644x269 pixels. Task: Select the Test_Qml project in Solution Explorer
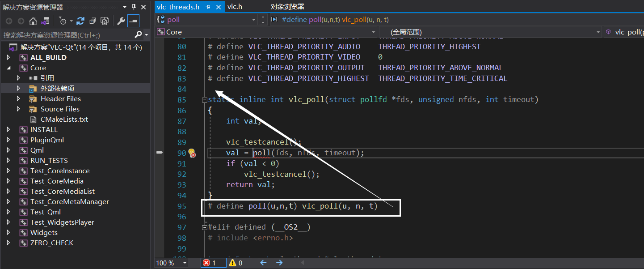coord(47,212)
